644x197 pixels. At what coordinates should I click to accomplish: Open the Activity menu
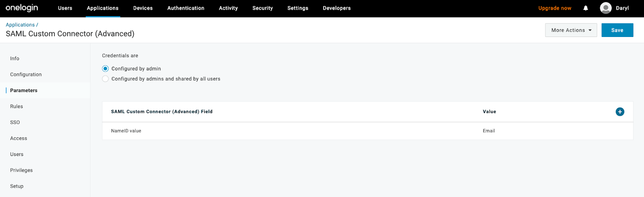tap(228, 8)
